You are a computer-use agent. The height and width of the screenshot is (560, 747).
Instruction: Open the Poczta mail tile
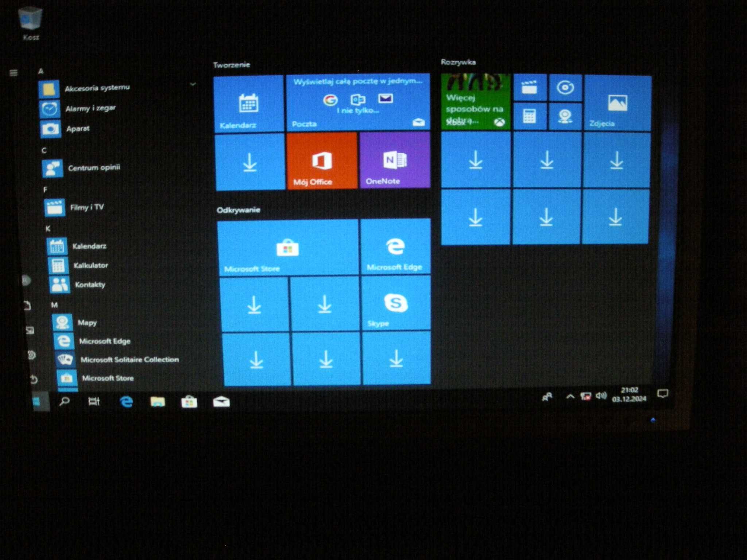(x=358, y=102)
